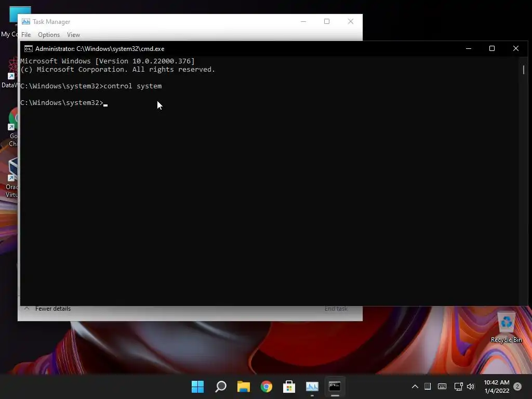Open Task Manager View menu
The image size is (532, 399).
tap(73, 35)
